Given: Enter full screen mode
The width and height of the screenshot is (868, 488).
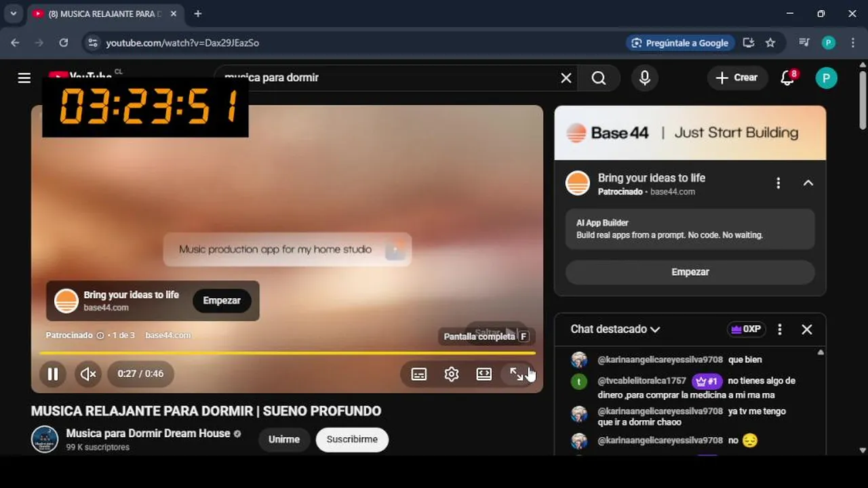Looking at the screenshot, I should click(517, 374).
